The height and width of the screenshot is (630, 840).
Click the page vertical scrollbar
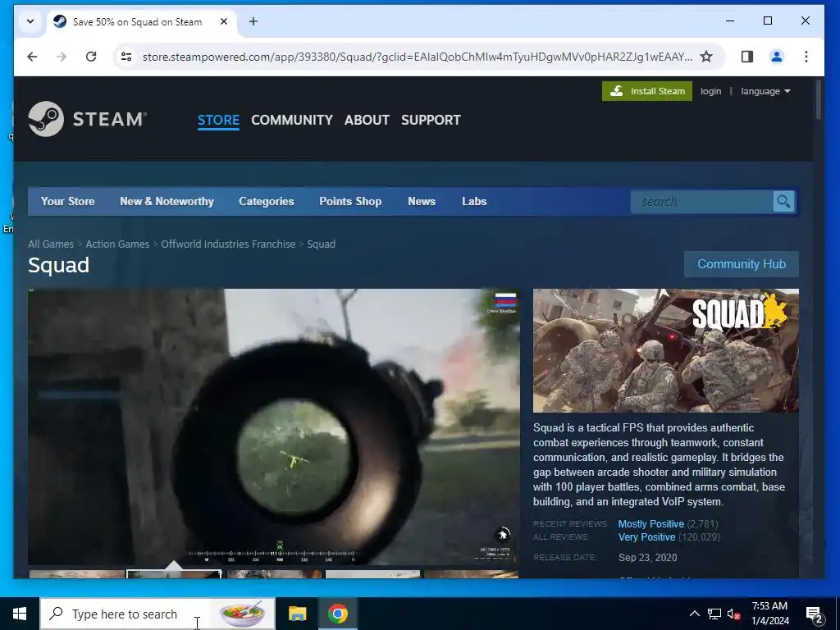pyautogui.click(x=818, y=99)
